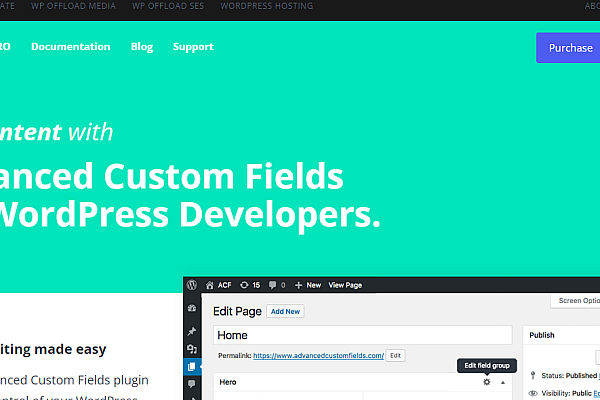Click the Publish panel heading
The width and height of the screenshot is (600, 400).
coord(542,335)
